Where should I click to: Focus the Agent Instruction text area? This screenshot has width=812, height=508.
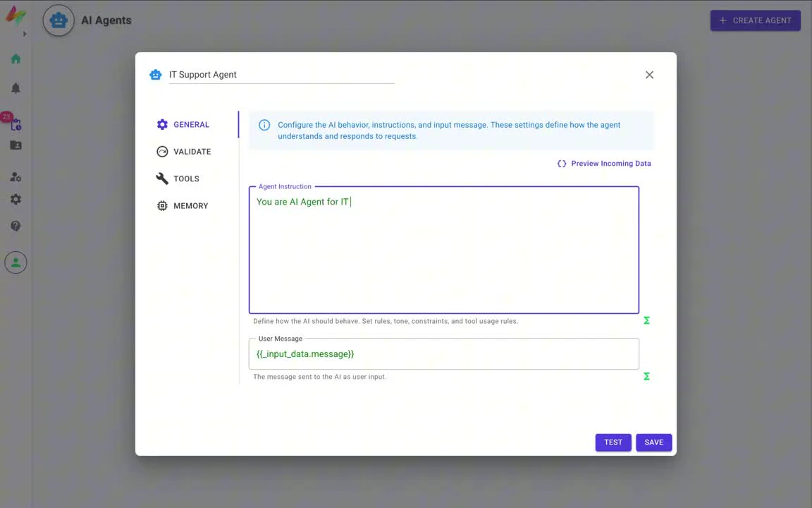point(444,250)
